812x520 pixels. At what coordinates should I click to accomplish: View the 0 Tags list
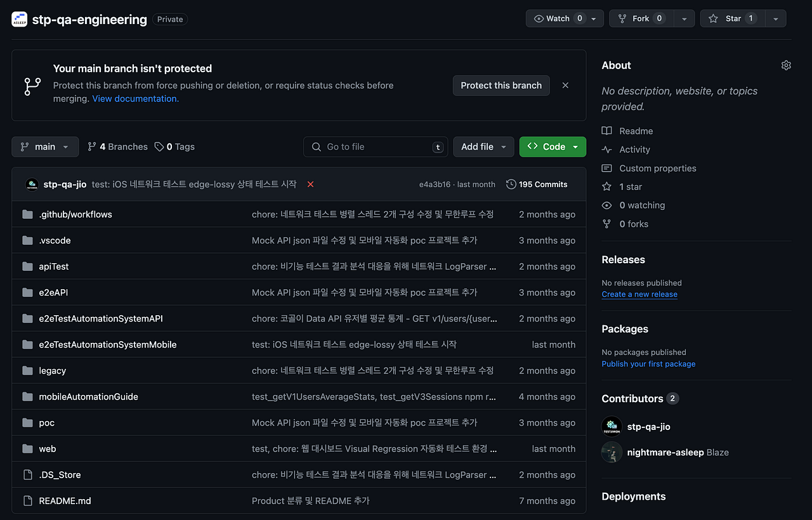[174, 146]
